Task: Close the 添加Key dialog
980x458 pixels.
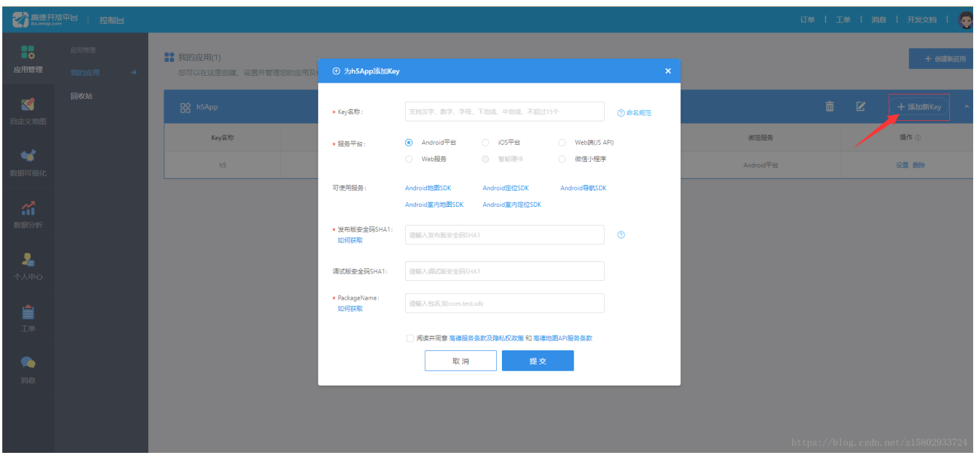Action: (668, 71)
